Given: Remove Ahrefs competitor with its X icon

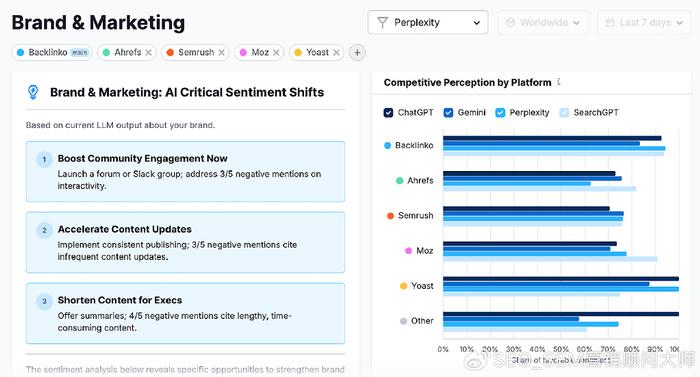Looking at the screenshot, I should point(149,53).
